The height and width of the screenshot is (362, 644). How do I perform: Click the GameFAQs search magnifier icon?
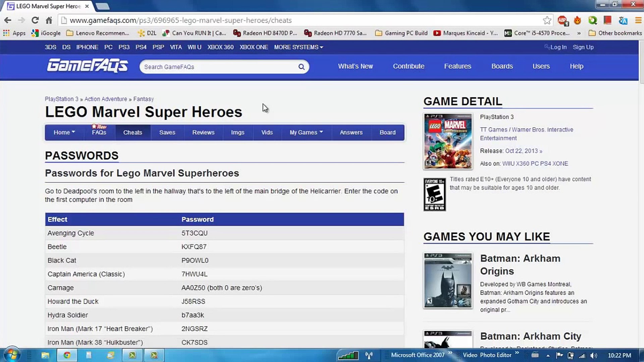(301, 67)
